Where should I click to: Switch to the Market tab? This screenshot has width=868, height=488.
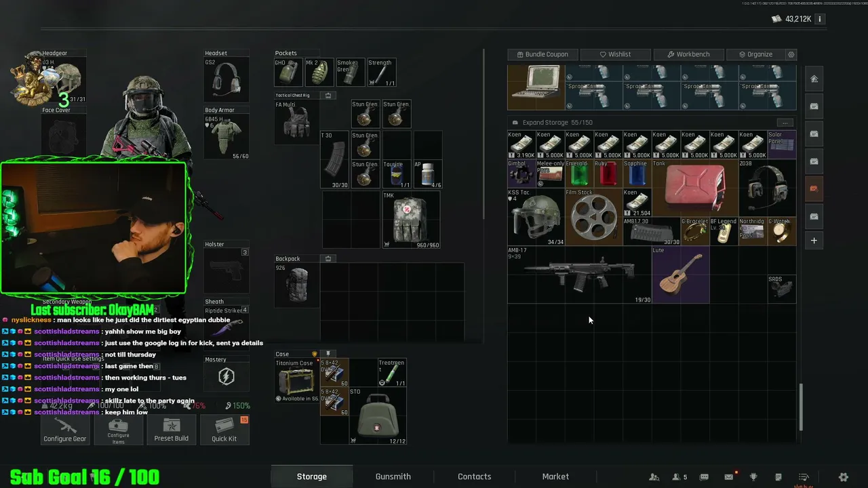[x=555, y=476]
